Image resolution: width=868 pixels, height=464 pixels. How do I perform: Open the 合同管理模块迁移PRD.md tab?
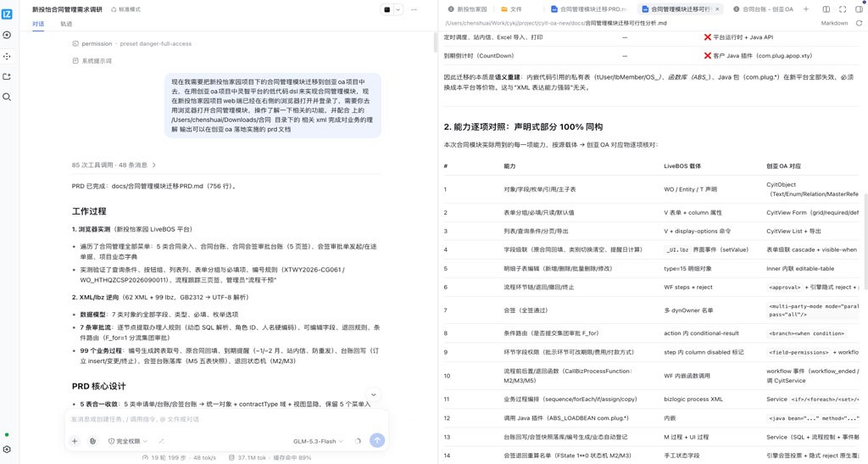(x=590, y=9)
